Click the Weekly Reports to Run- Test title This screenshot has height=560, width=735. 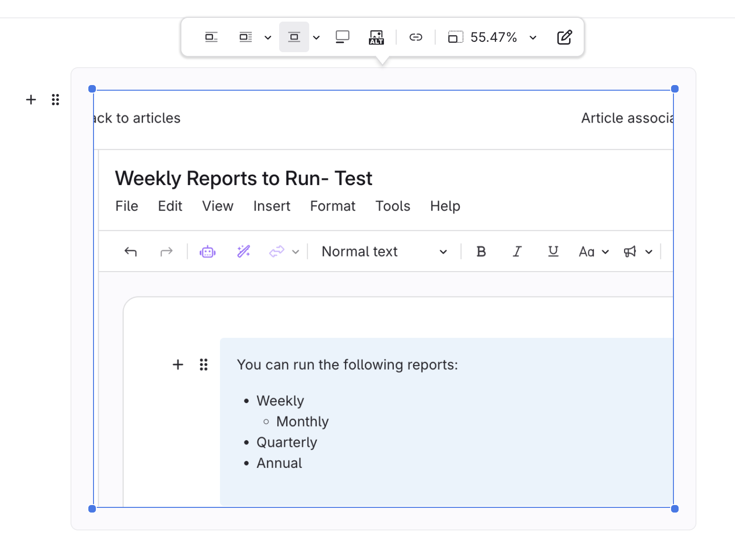(x=243, y=179)
